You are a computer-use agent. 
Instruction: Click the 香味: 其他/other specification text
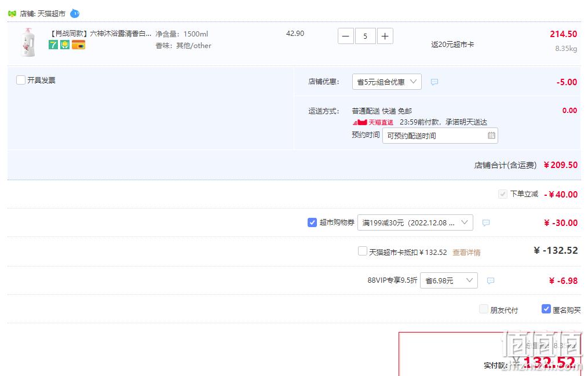click(x=184, y=45)
